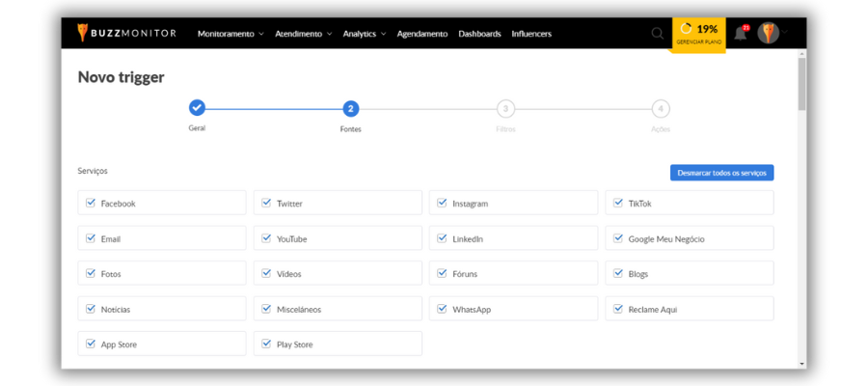Viewport: 868px width, 386px height.
Task: Disable the Reclame Aqui checkbox
Action: (618, 309)
